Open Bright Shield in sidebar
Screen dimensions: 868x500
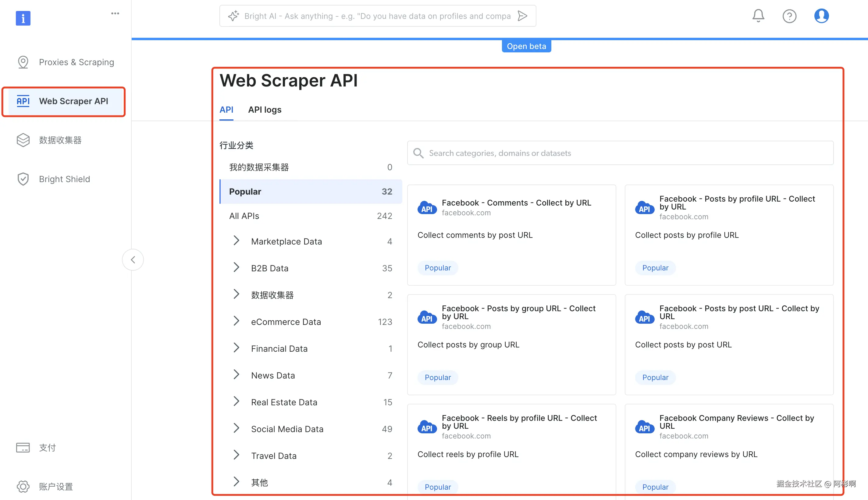click(x=64, y=179)
